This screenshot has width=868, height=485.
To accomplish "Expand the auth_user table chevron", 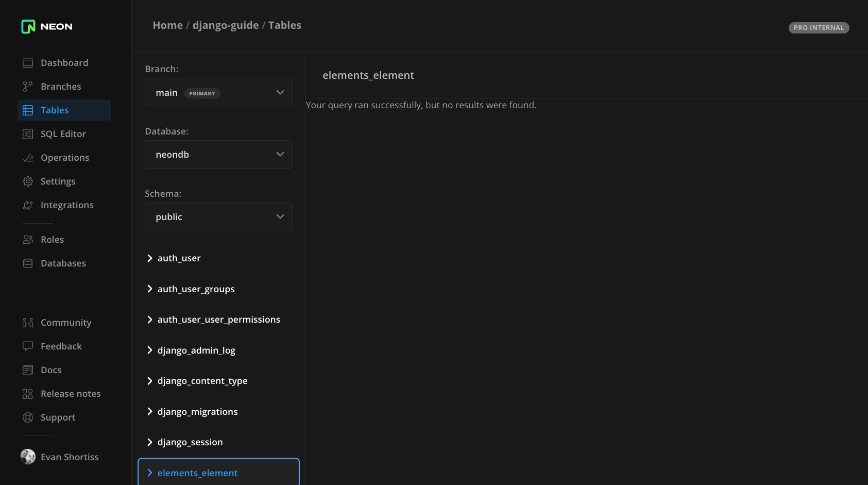I will pyautogui.click(x=150, y=258).
